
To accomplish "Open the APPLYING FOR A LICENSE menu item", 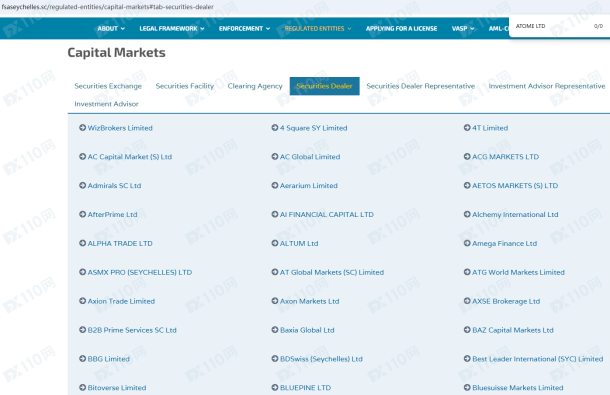I will [401, 28].
